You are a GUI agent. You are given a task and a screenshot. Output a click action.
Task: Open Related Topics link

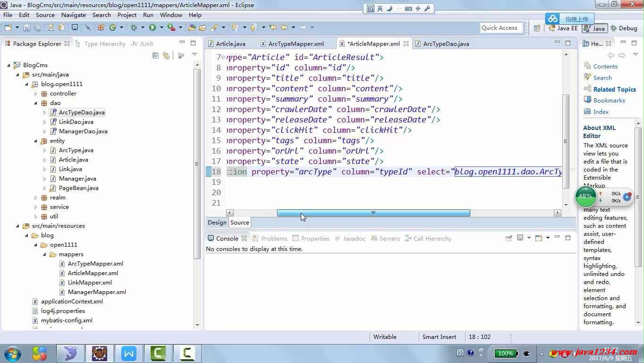click(614, 89)
